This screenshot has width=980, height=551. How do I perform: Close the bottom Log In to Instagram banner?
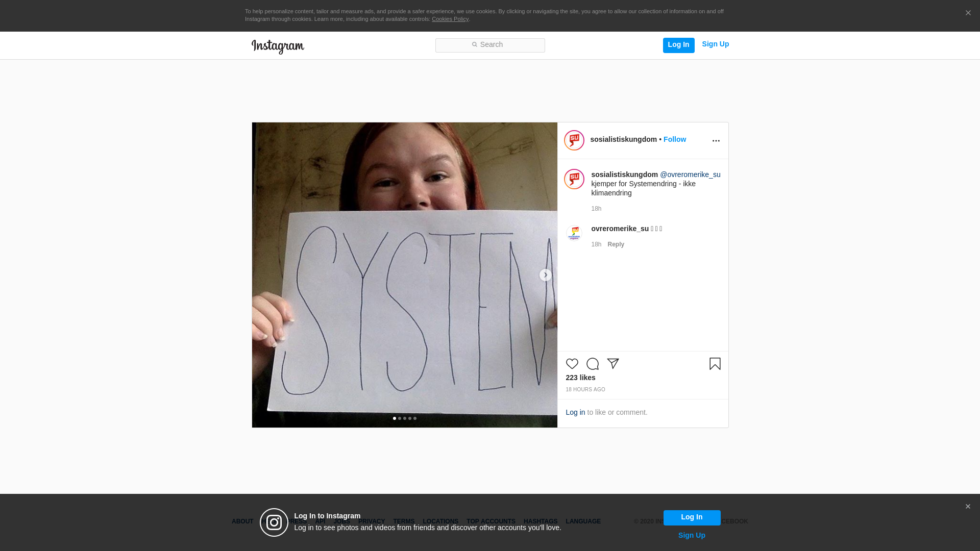[x=968, y=507]
